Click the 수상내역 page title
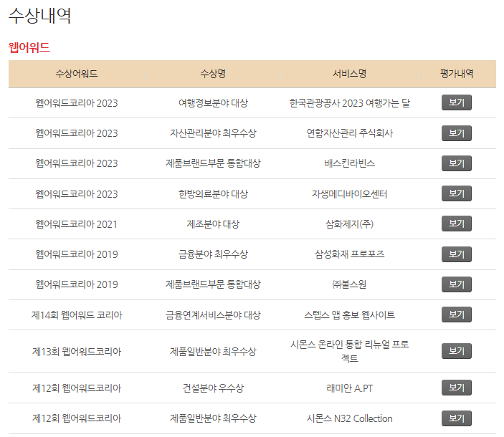Viewport: 504px width, 437px height. coord(39,16)
